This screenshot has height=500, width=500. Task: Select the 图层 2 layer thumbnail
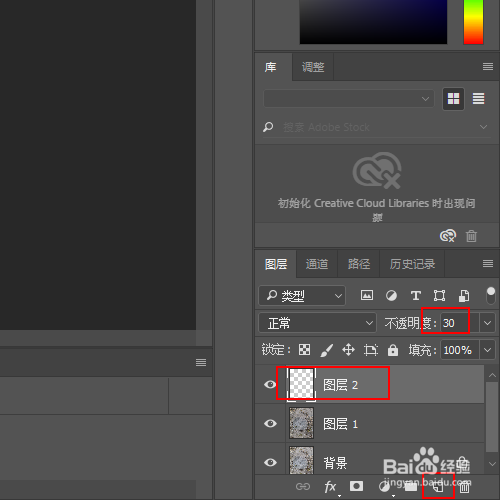tap(301, 384)
